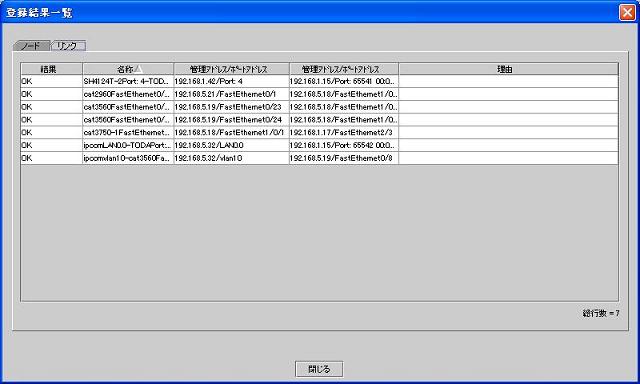This screenshot has height=384, width=640.
Task: Click the 理由 column header
Action: pyautogui.click(x=508, y=69)
